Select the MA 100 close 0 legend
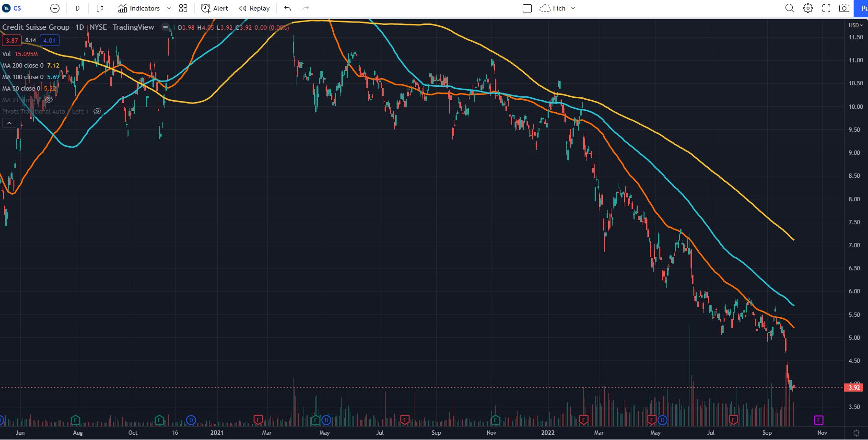 click(x=31, y=77)
